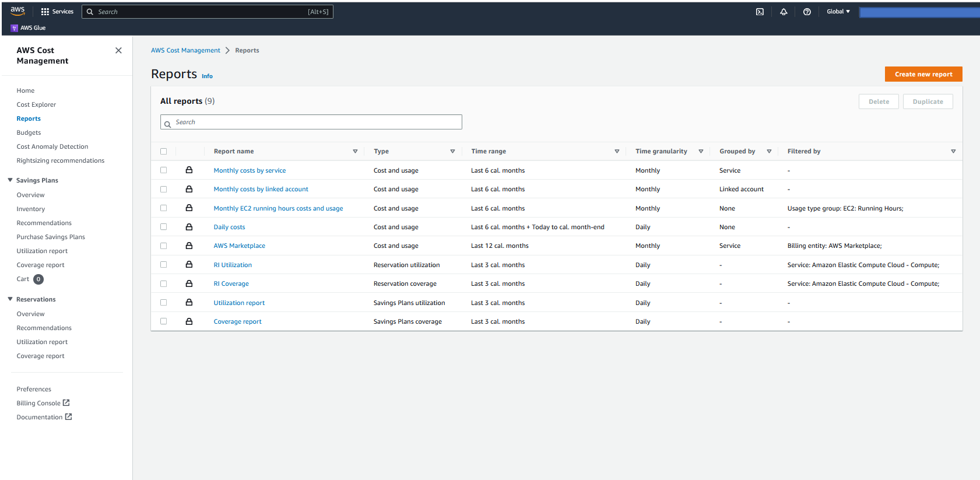Collapse the Savings Plans section
This screenshot has width=980, height=480.
click(10, 180)
